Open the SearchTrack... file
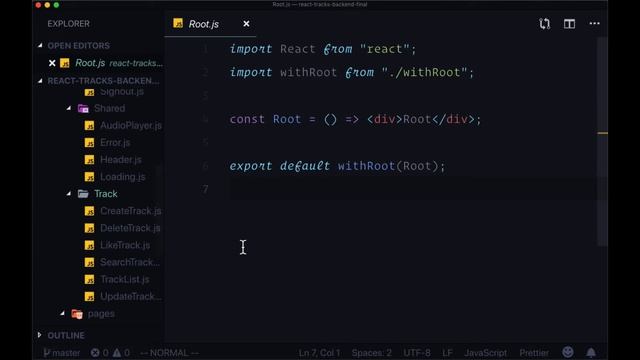Image resolution: width=640 pixels, height=360 pixels. pyautogui.click(x=130, y=262)
